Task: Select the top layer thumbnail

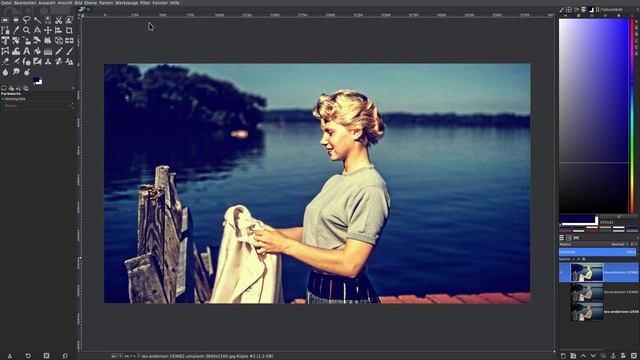Action: [587, 272]
